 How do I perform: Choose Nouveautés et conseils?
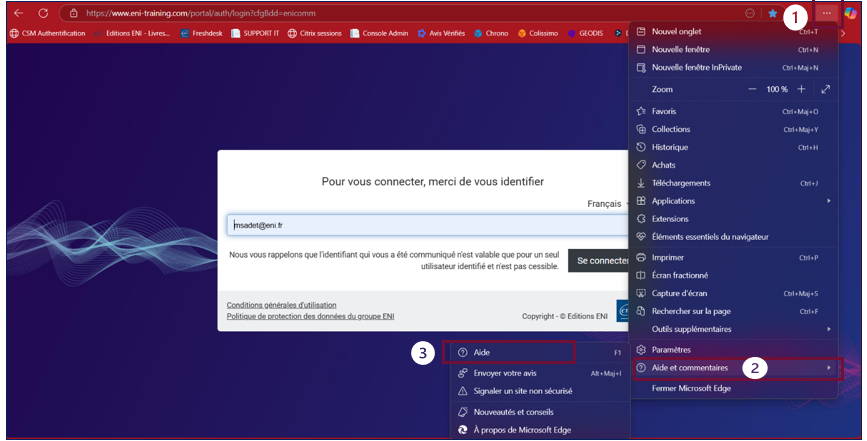(540, 412)
